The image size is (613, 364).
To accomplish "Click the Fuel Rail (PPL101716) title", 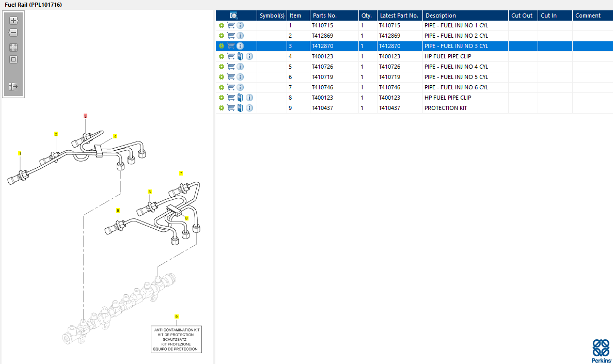I will (33, 5).
